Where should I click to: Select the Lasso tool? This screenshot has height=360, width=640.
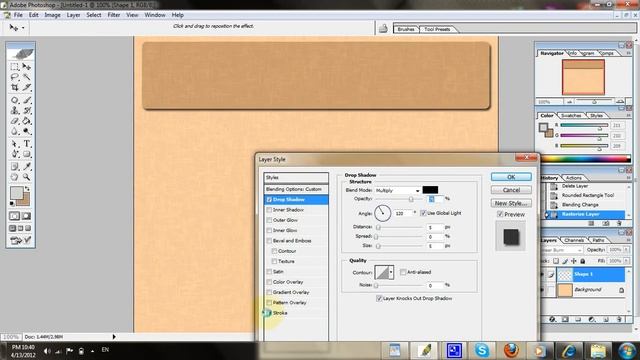point(15,77)
